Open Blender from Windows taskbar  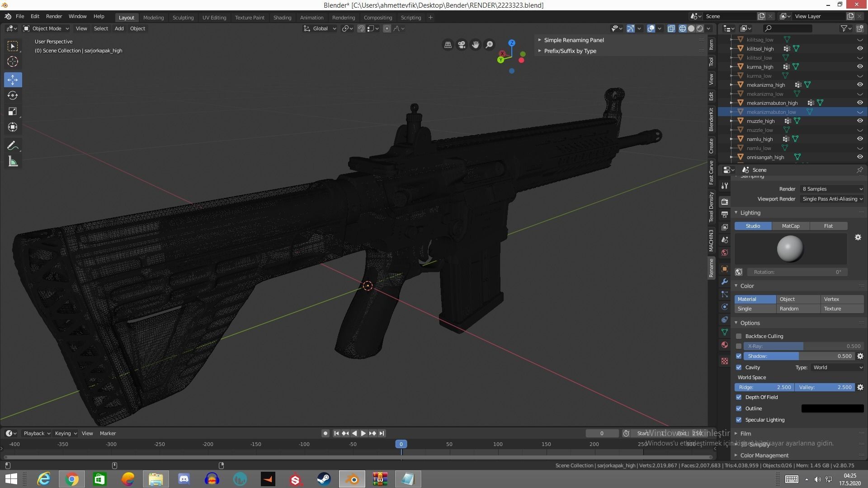pyautogui.click(x=352, y=479)
